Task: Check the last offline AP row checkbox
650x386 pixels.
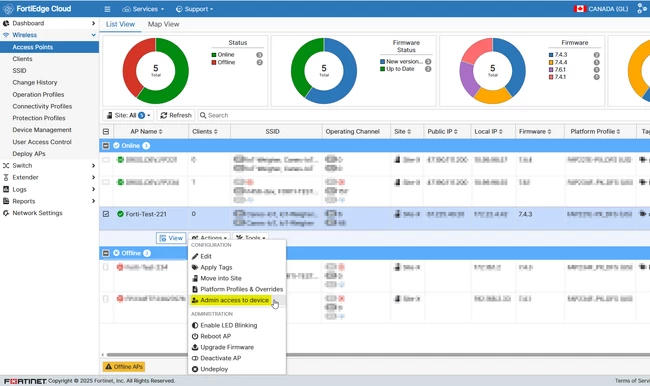Action: [x=106, y=299]
